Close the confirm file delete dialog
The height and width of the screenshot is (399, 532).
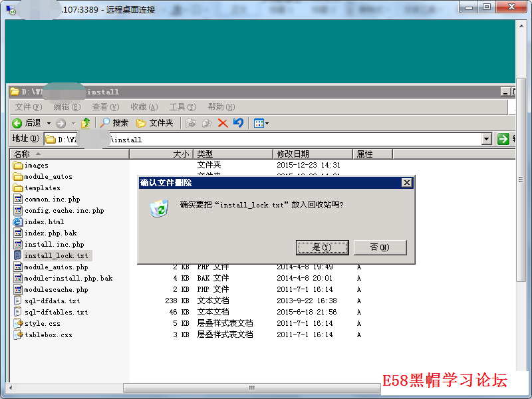coord(407,183)
